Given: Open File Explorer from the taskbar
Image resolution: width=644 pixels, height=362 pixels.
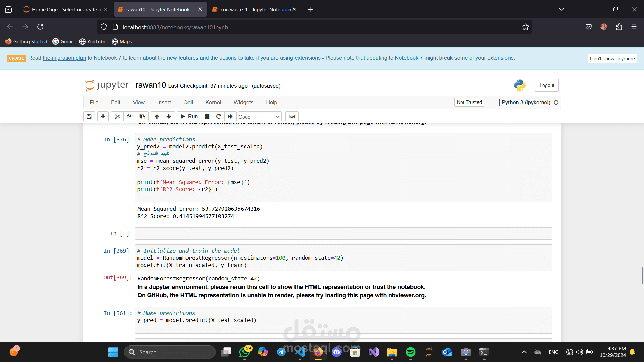Looking at the screenshot, I should pos(392,352).
